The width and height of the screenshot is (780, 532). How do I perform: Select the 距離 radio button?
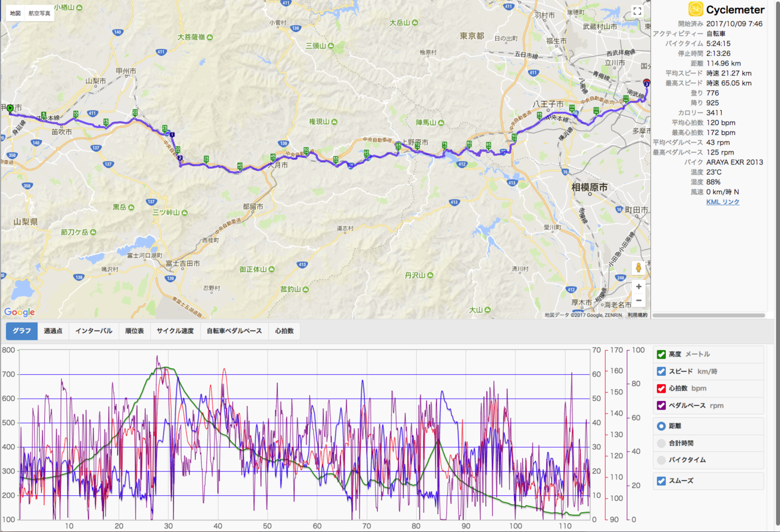point(661,426)
